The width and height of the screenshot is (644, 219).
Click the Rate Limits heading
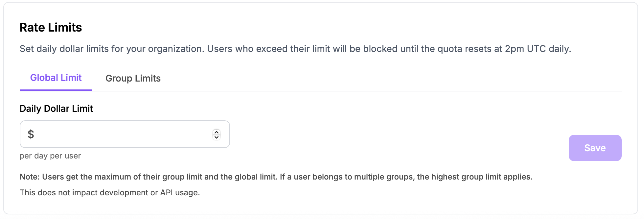tap(51, 27)
